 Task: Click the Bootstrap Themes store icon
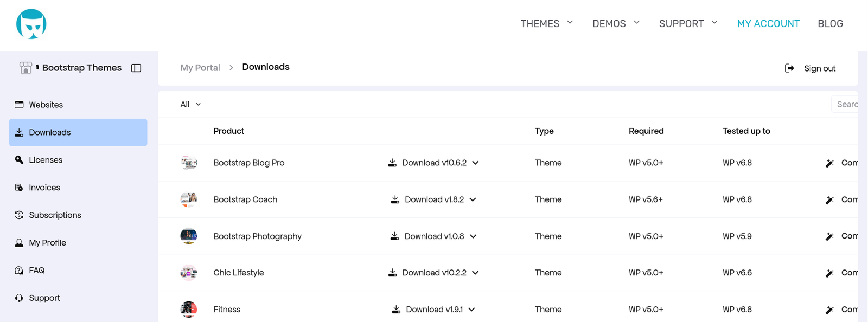point(25,67)
